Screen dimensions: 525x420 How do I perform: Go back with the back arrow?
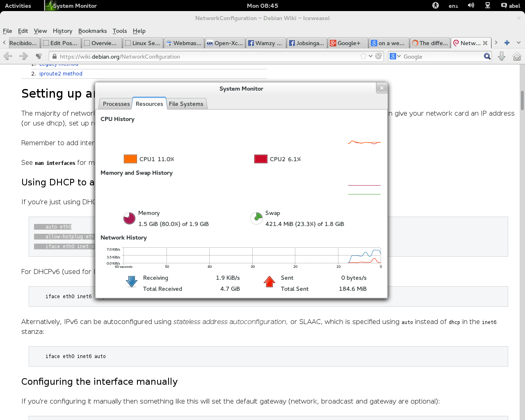pyautogui.click(x=7, y=56)
